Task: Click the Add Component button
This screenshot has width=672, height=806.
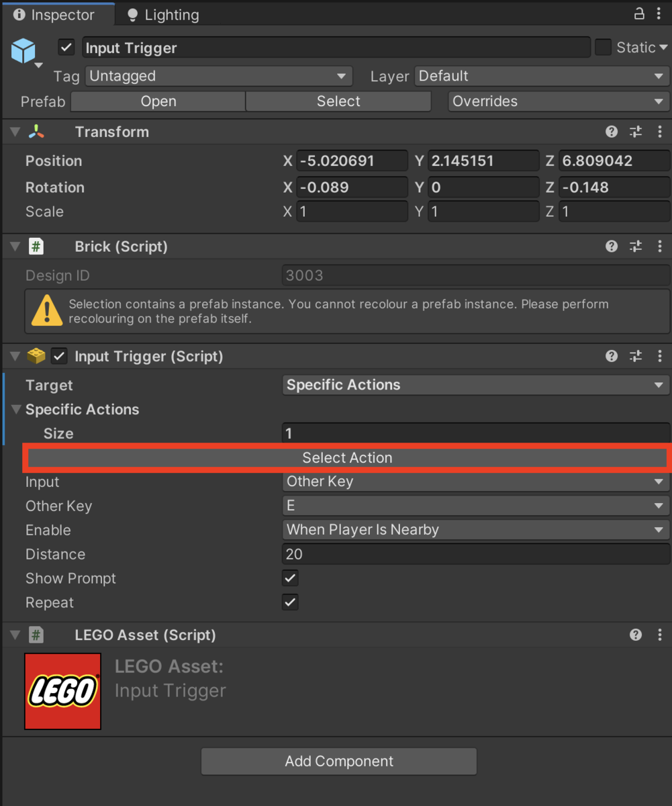Action: (x=339, y=761)
